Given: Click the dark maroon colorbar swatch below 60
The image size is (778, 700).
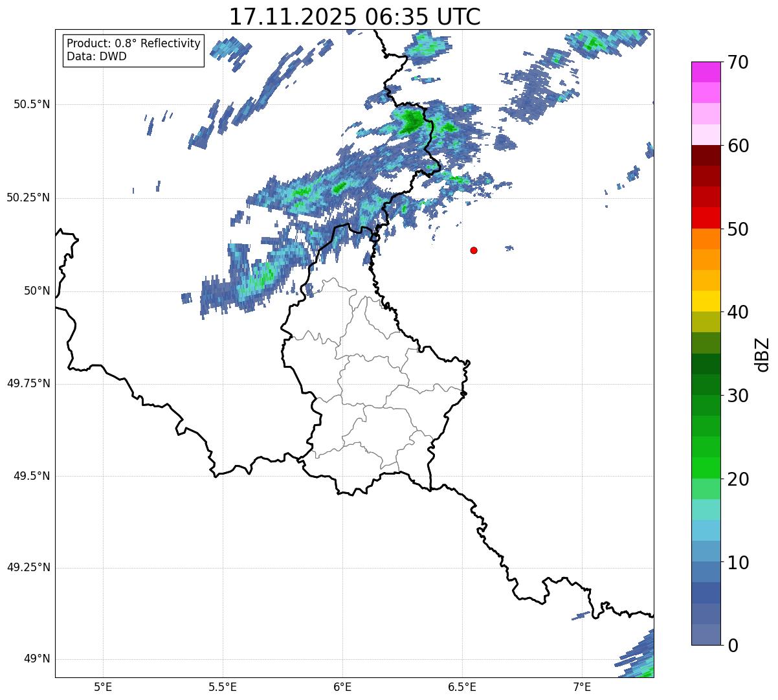Looking at the screenshot, I should pyautogui.click(x=706, y=155).
